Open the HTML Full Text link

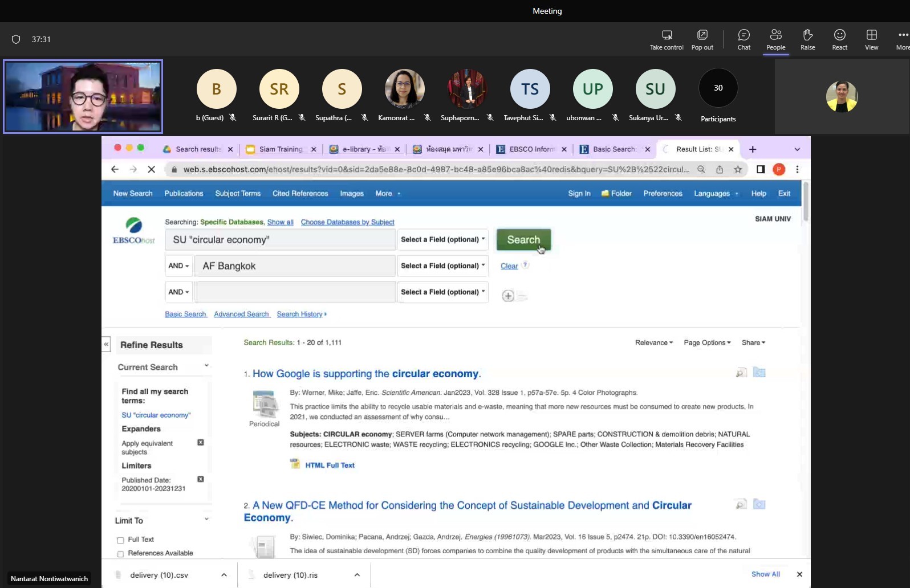(330, 465)
